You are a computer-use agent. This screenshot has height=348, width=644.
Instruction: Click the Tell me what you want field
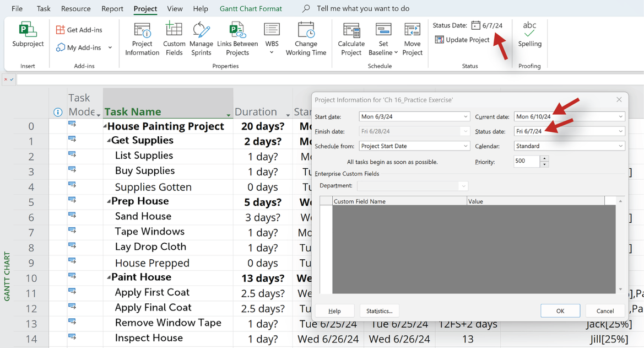(363, 8)
